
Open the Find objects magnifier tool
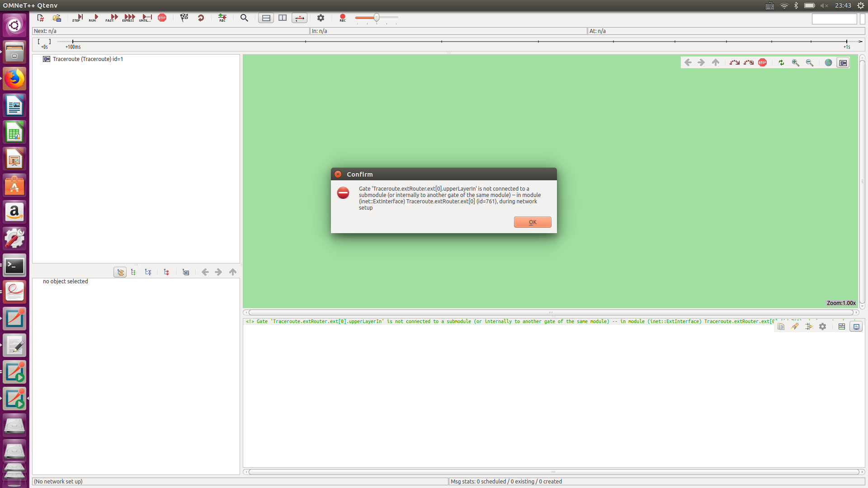(x=244, y=18)
